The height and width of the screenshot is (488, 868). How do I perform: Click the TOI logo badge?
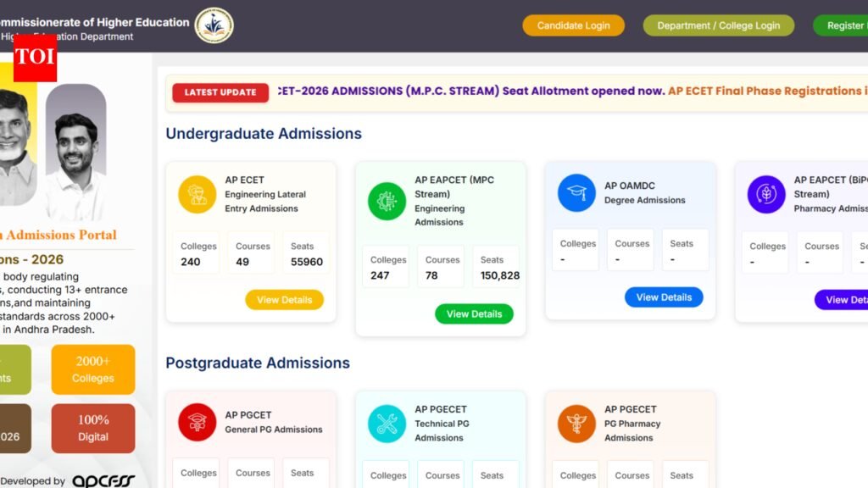click(35, 58)
